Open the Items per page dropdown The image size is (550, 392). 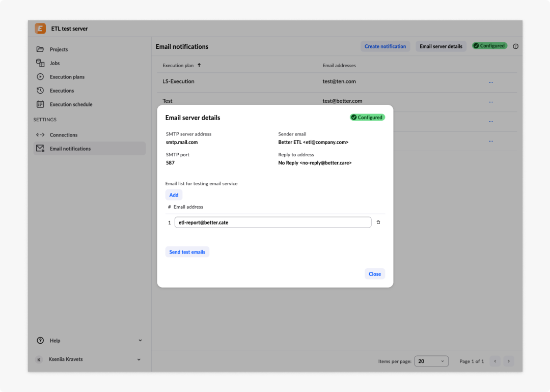click(x=431, y=361)
